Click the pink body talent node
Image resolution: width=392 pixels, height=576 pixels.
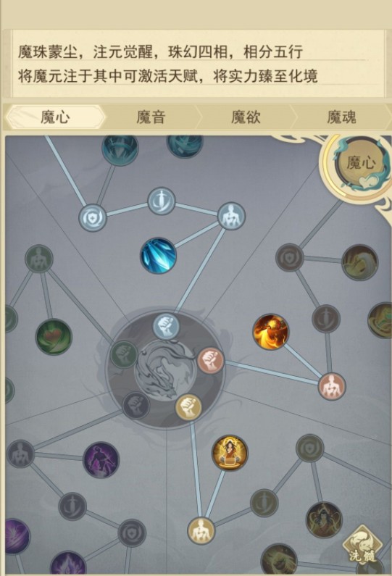click(x=332, y=386)
